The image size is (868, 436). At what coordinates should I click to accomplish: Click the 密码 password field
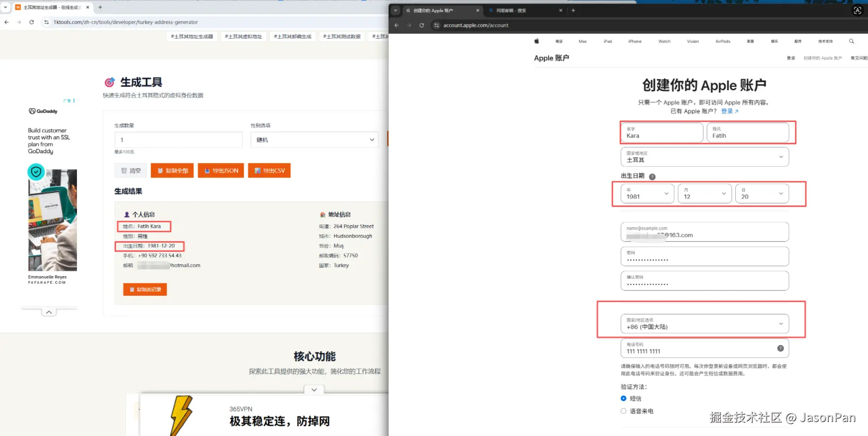coord(705,256)
